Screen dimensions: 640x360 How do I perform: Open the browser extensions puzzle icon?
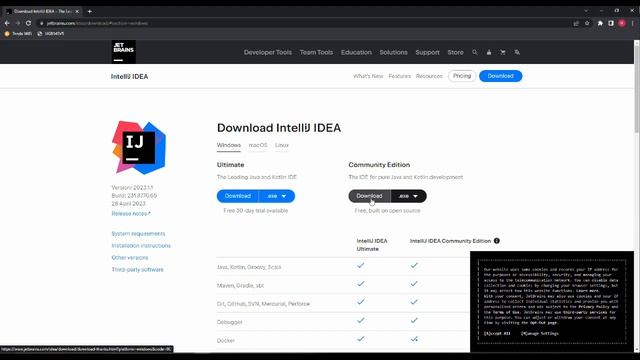tap(600, 23)
